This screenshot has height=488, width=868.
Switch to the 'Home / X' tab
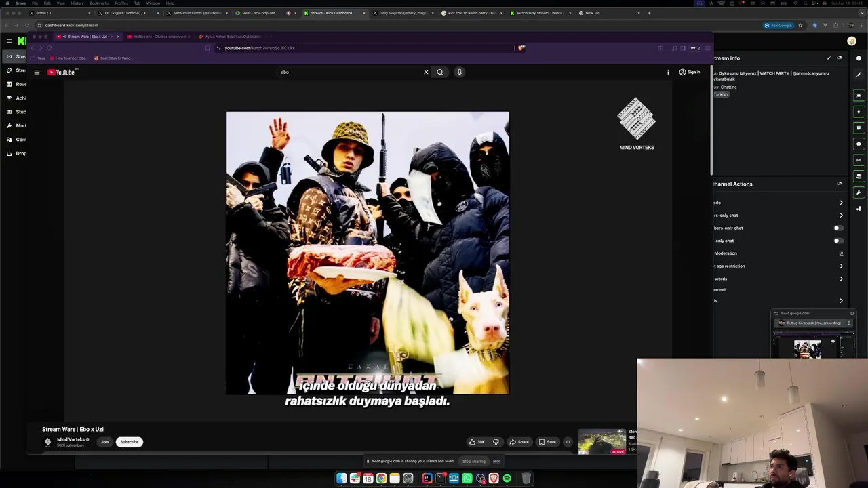coord(60,13)
